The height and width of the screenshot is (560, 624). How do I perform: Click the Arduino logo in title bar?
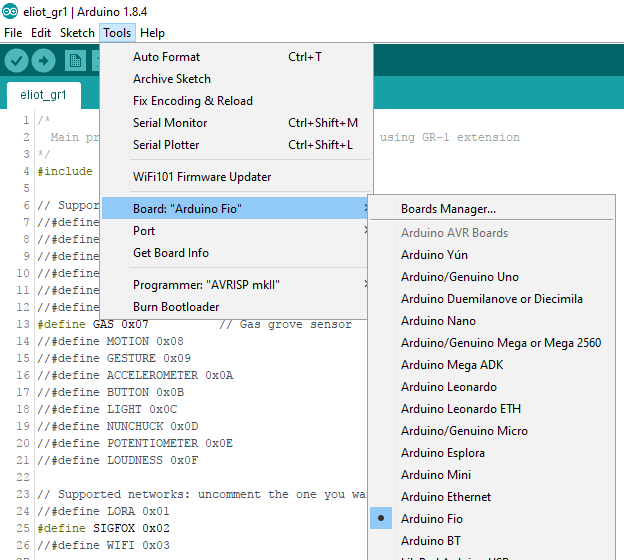[x=10, y=12]
